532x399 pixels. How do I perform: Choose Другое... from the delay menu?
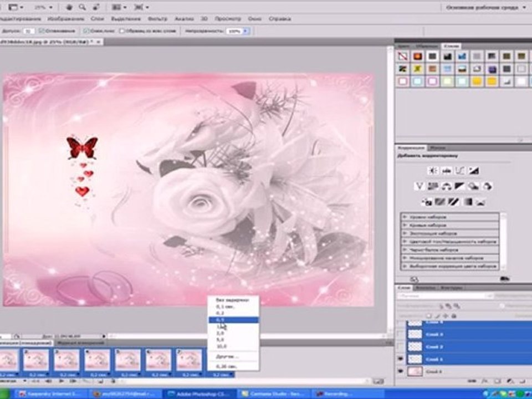pyautogui.click(x=233, y=356)
